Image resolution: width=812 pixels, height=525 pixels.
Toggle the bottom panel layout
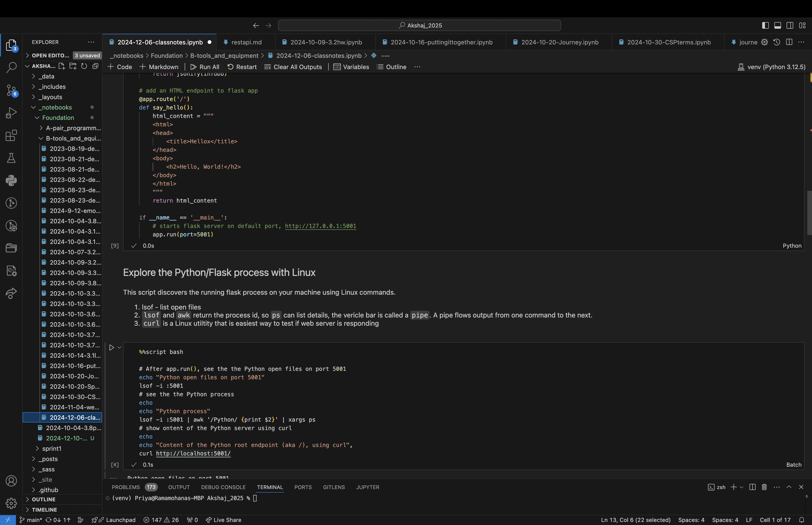point(778,25)
